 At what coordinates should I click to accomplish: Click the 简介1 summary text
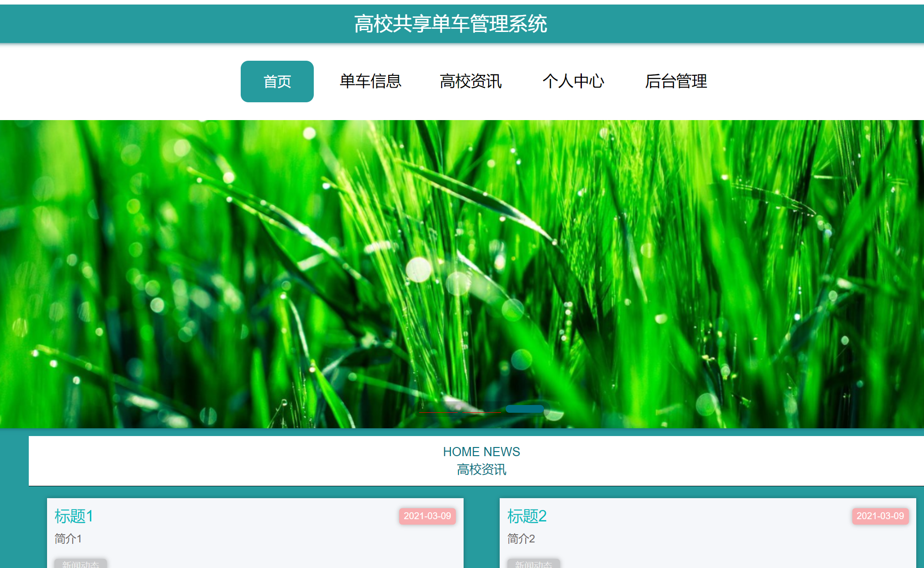68,539
